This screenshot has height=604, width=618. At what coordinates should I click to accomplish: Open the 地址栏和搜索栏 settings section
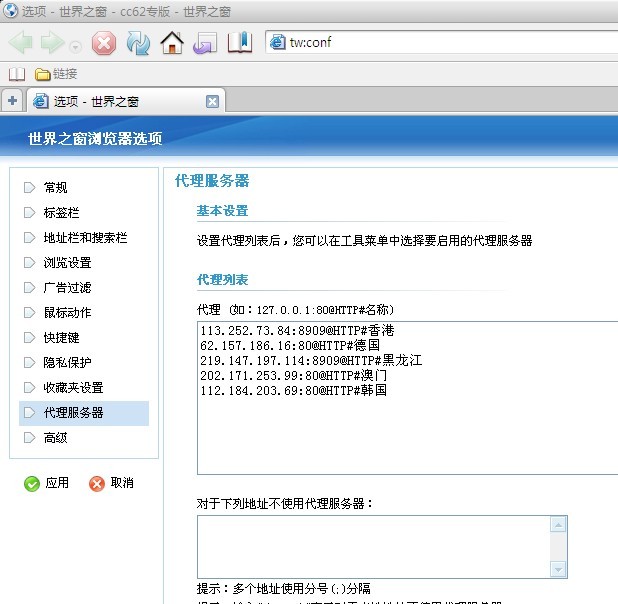(85, 238)
